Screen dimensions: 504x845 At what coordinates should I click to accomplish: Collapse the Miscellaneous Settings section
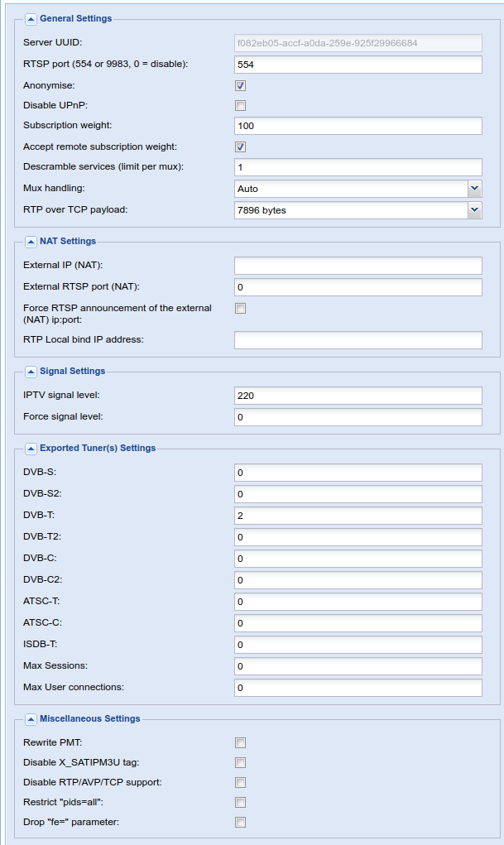31,719
